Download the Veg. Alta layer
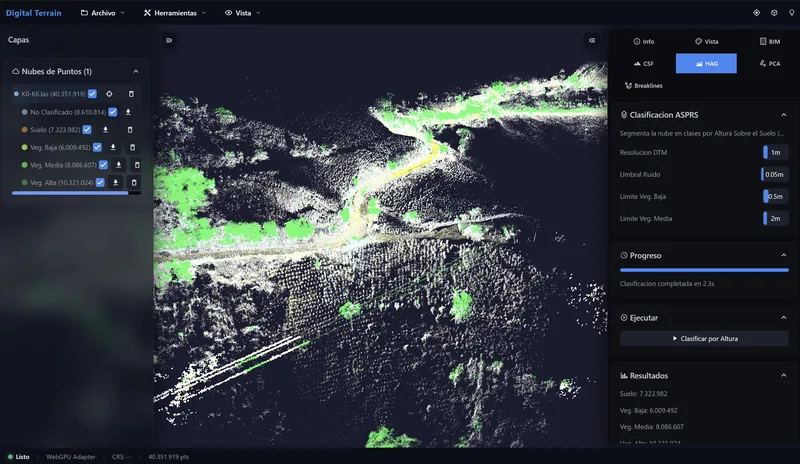The image size is (800, 464). pos(115,182)
